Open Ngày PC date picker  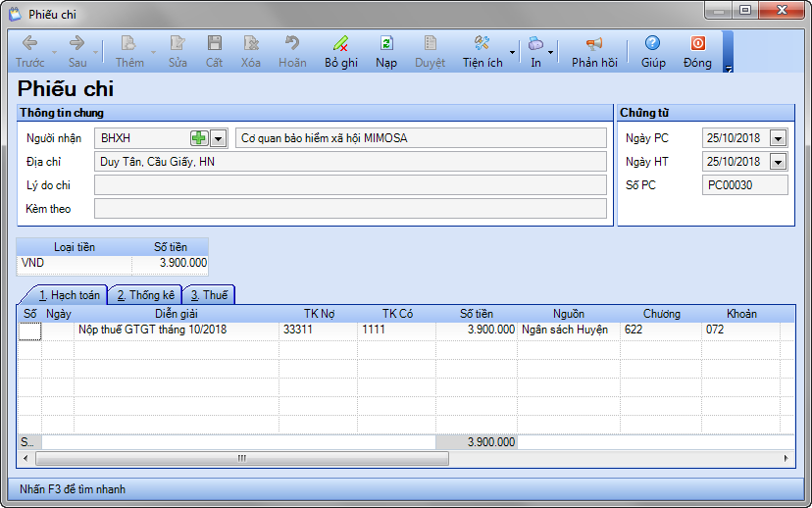[778, 138]
